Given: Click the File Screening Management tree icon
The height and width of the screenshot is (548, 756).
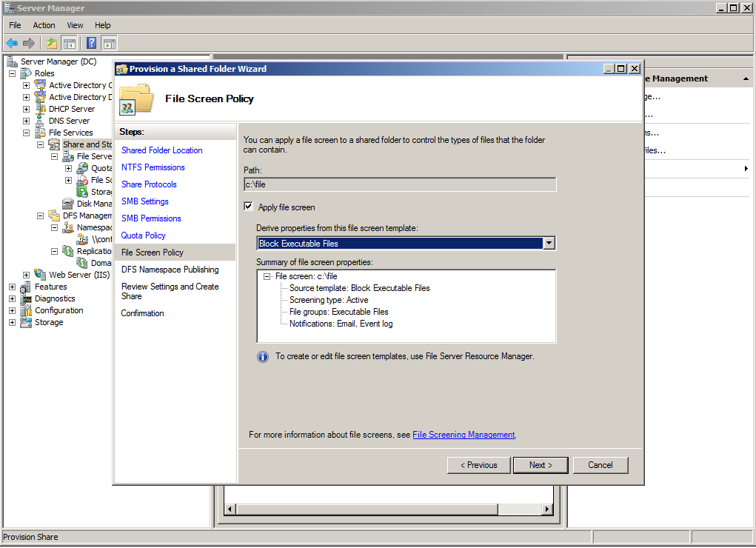Looking at the screenshot, I should tap(82, 180).
